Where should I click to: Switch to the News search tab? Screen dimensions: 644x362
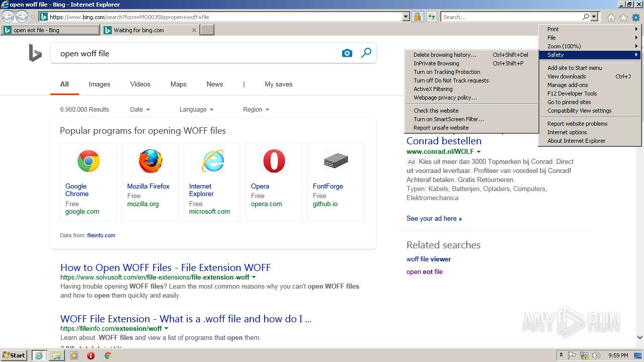[215, 84]
